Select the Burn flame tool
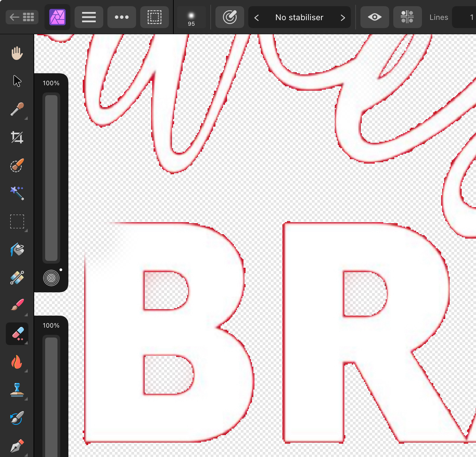 17,362
